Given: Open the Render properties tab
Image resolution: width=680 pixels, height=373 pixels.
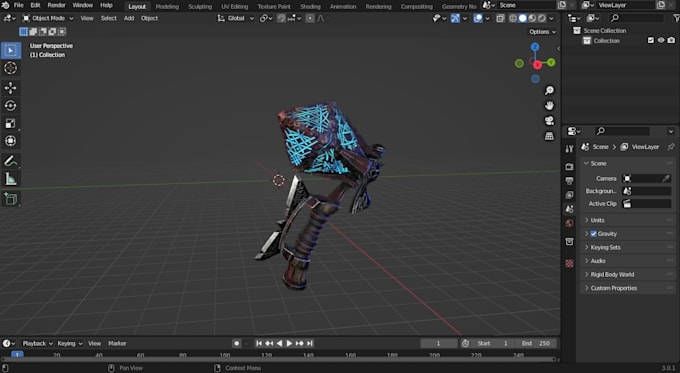Looking at the screenshot, I should coord(569,167).
